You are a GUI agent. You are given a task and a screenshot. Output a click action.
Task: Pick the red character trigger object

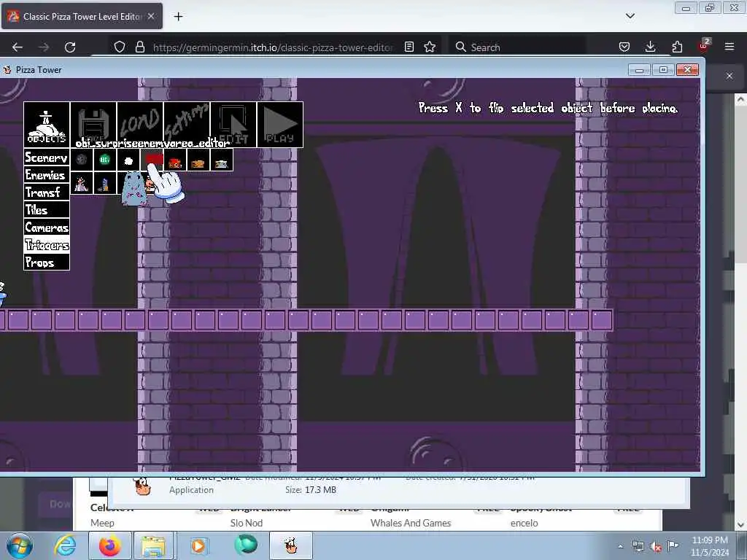coord(175,160)
